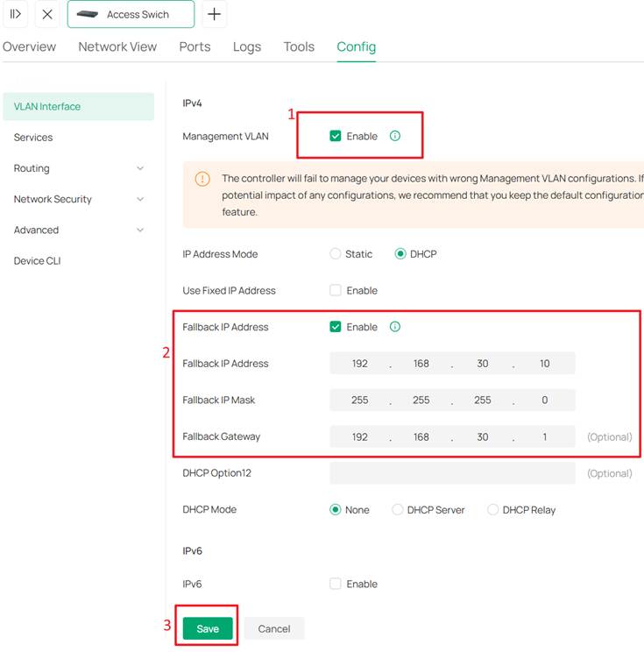The image size is (644, 652).
Task: Open the Routing sidebar item
Action: 32,168
